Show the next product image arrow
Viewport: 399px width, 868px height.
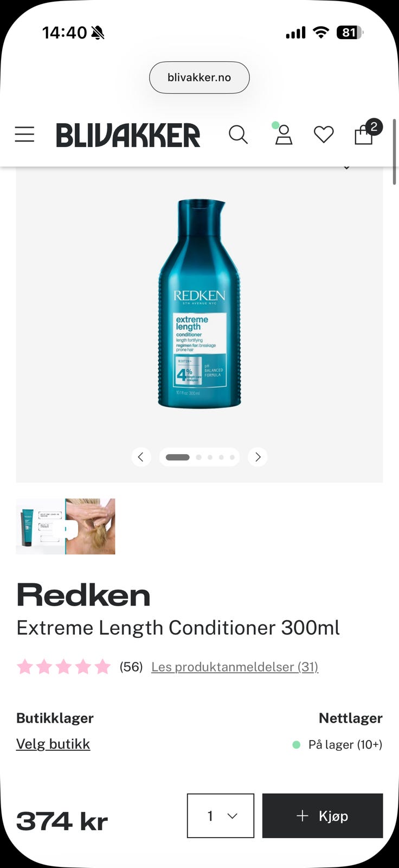(258, 457)
